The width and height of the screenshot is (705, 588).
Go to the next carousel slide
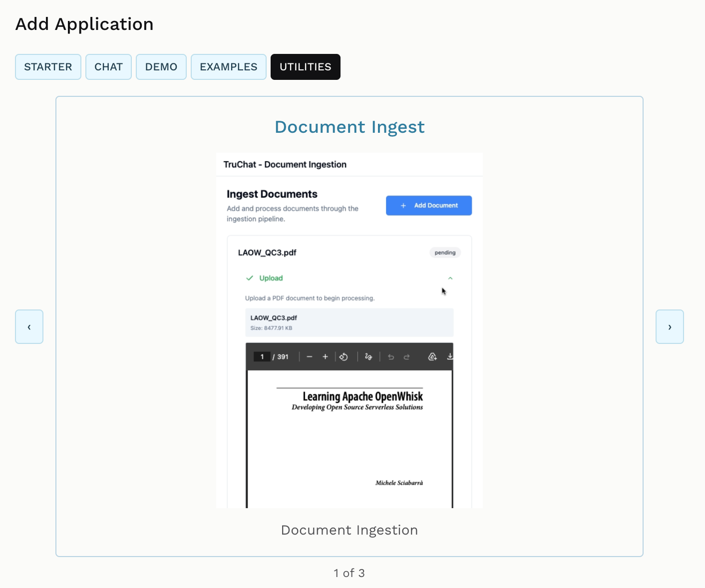click(670, 327)
